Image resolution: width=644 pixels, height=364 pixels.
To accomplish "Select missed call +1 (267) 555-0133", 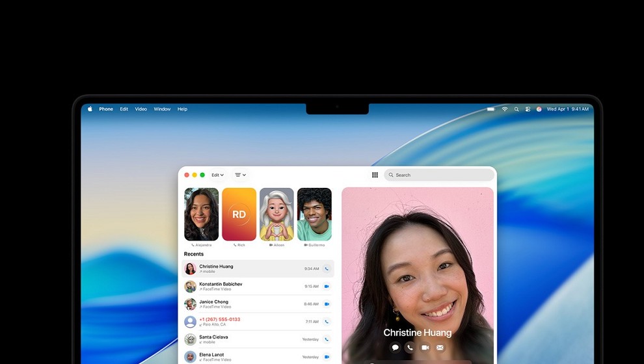I will [x=258, y=322].
